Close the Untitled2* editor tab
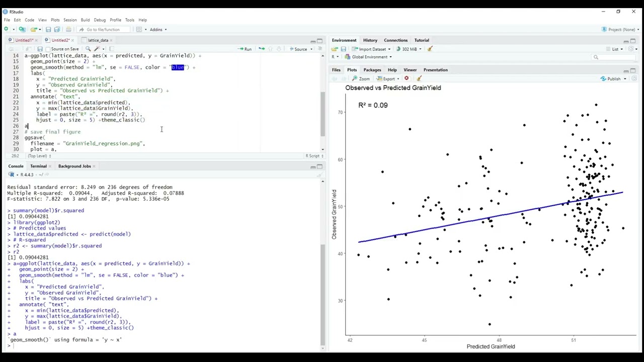 (72, 40)
